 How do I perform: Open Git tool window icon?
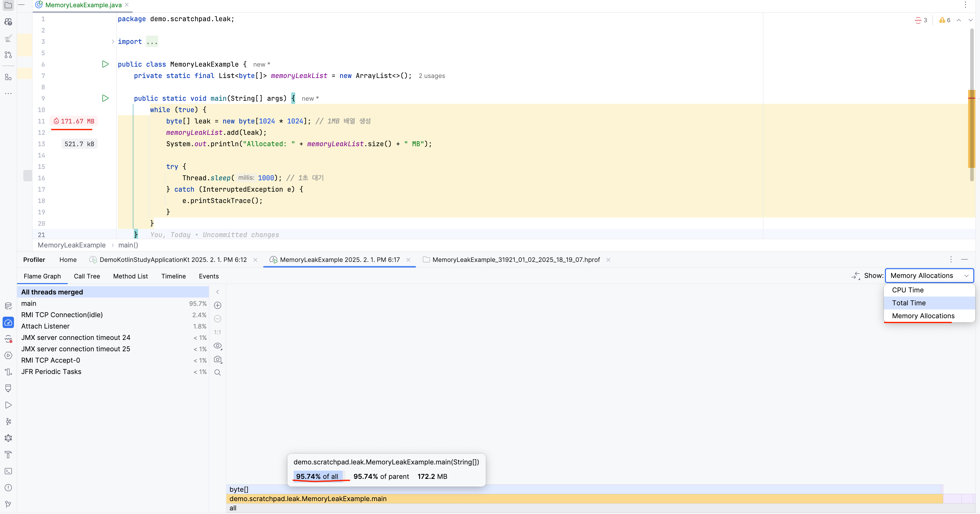click(x=8, y=504)
